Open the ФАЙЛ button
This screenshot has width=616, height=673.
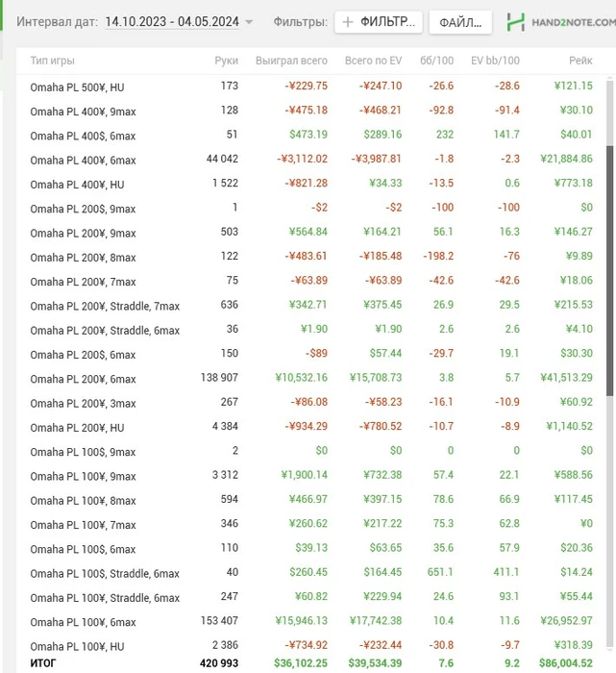[x=460, y=22]
